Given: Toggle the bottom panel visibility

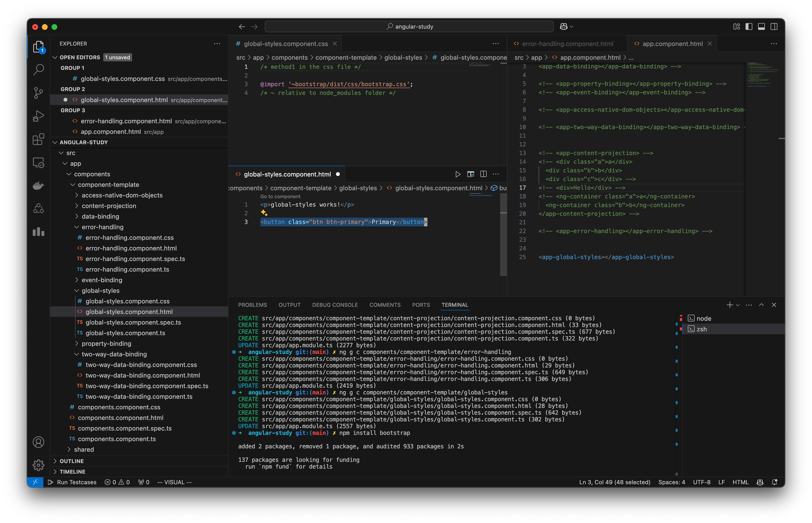Looking at the screenshot, I should coord(761,26).
